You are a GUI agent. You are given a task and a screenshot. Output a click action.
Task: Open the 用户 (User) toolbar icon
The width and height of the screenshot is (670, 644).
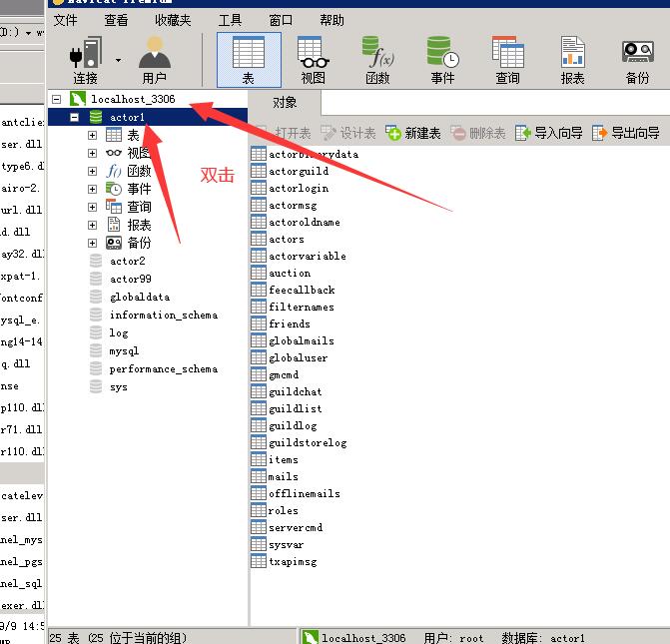pyautogui.click(x=154, y=59)
